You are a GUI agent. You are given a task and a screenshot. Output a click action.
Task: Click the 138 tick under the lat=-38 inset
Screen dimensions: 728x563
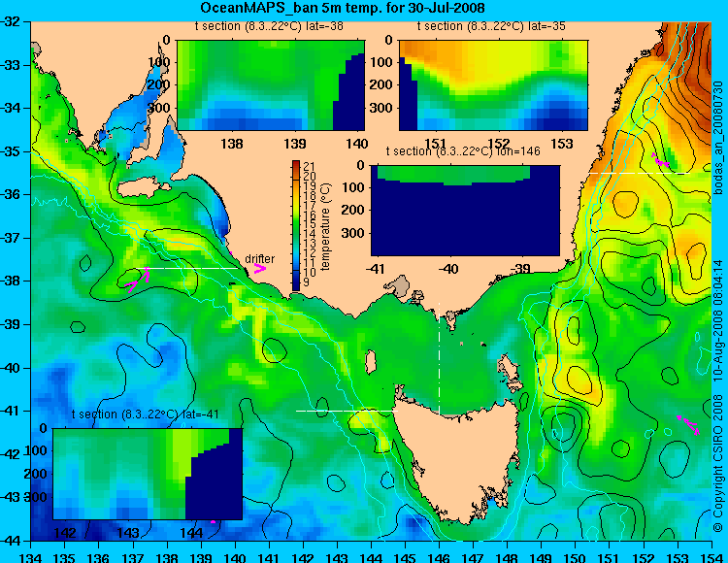(232, 144)
